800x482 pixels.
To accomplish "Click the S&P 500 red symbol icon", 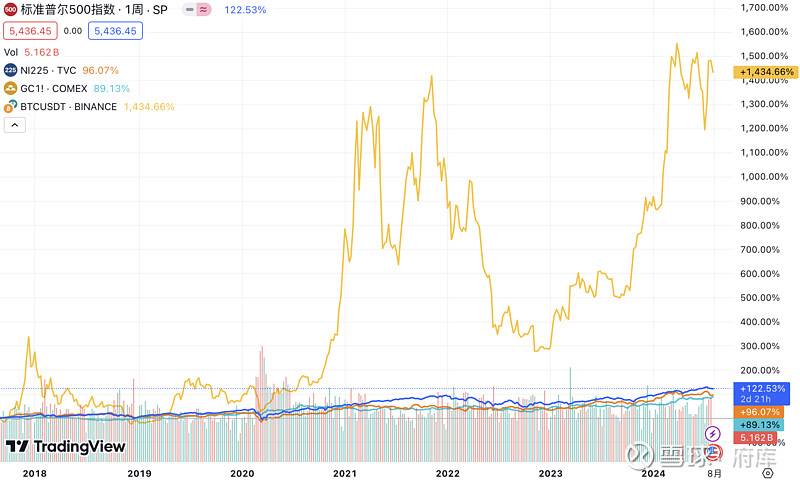I will click(x=10, y=10).
